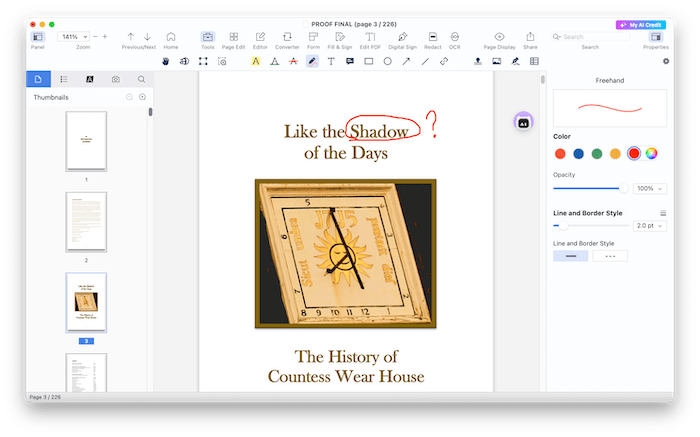Screen dimensions: 700x437
Task: Toggle the Properties panel button
Action: [x=656, y=37]
